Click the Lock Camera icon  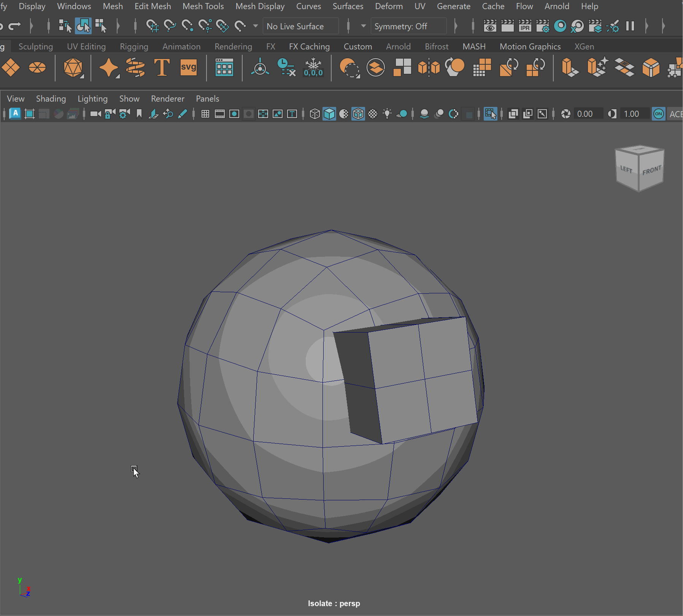[110, 114]
